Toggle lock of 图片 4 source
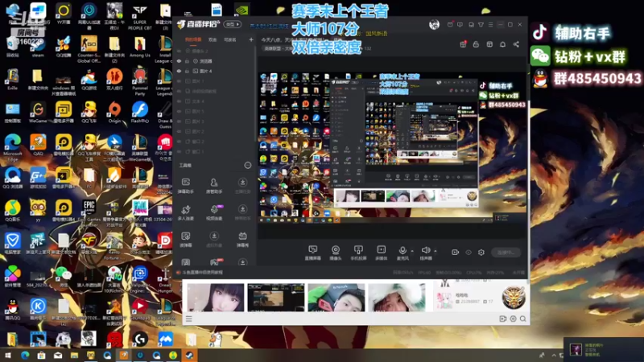 coord(187,71)
